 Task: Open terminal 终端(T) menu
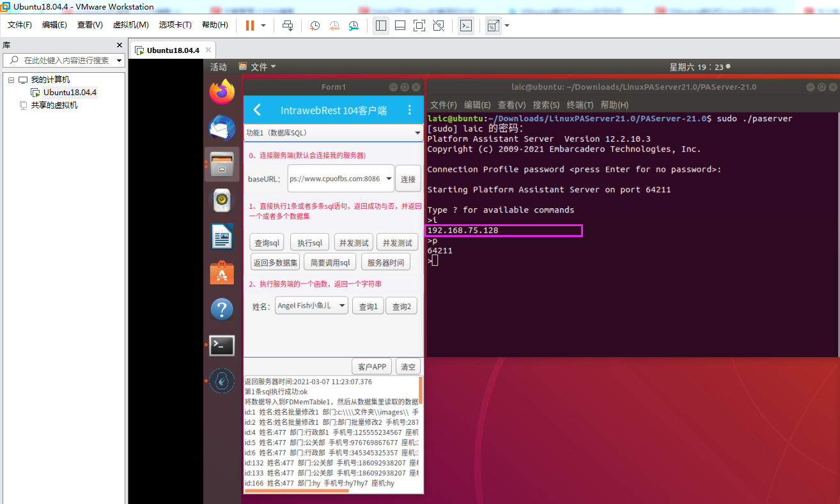[x=579, y=105]
